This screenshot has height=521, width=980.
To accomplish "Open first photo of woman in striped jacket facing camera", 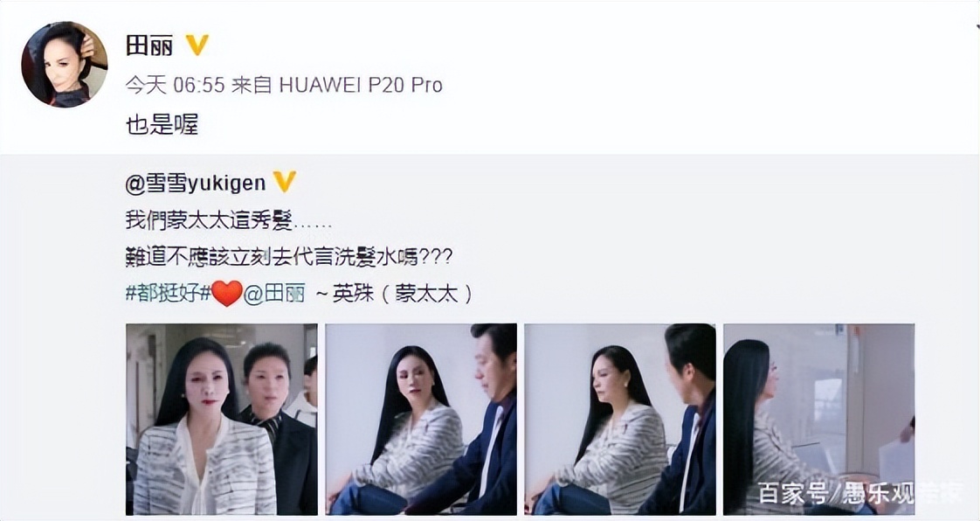I will tap(222, 419).
